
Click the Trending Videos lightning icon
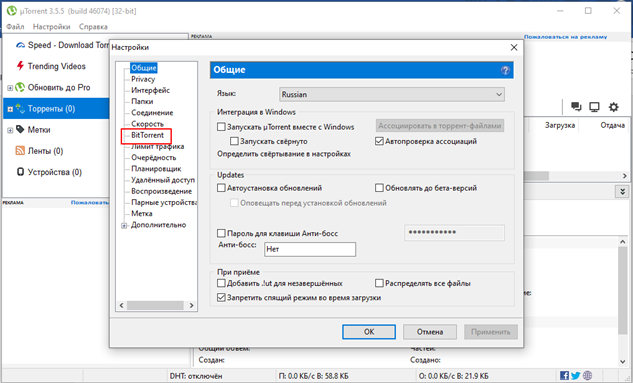[x=20, y=66]
